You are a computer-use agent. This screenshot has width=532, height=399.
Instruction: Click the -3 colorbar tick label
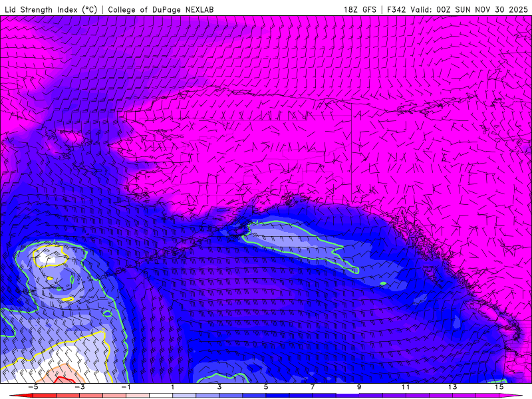[79, 387]
